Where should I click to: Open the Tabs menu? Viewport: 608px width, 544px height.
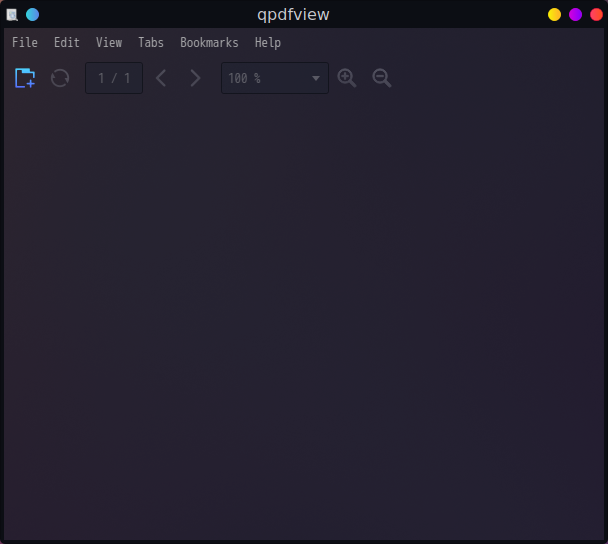151,42
